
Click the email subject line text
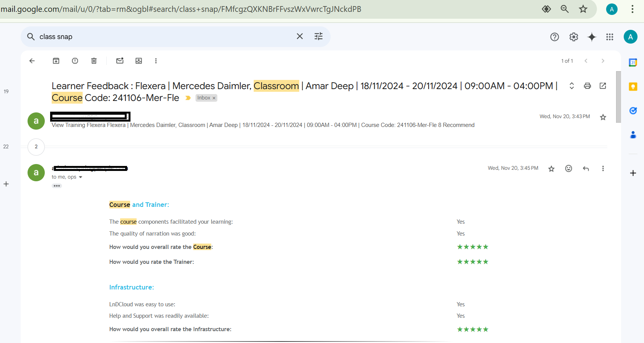point(304,92)
